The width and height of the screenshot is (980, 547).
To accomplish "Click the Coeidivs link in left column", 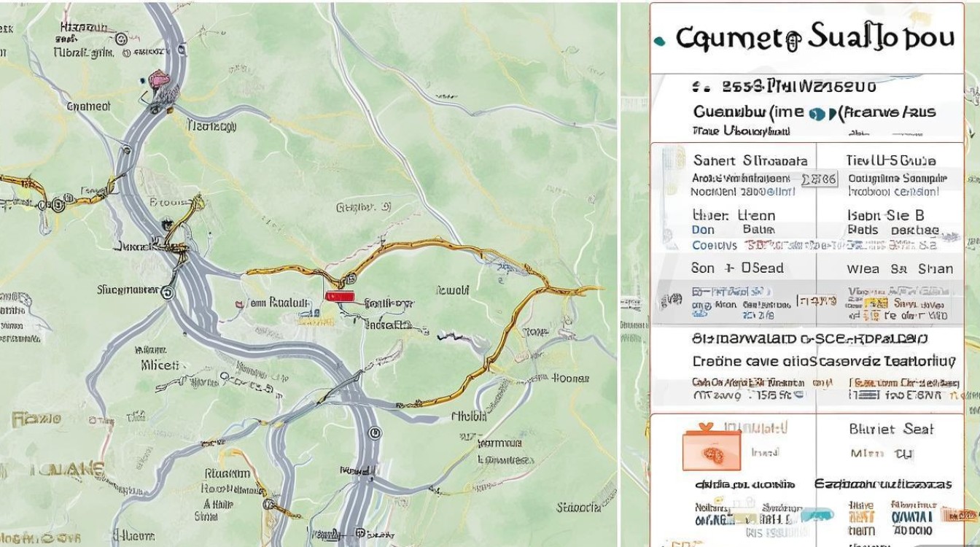I will 715,246.
